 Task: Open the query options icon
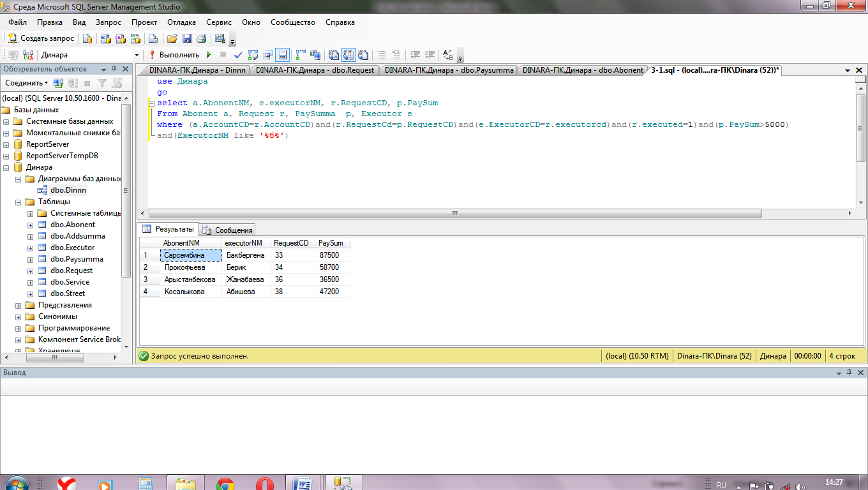[268, 55]
